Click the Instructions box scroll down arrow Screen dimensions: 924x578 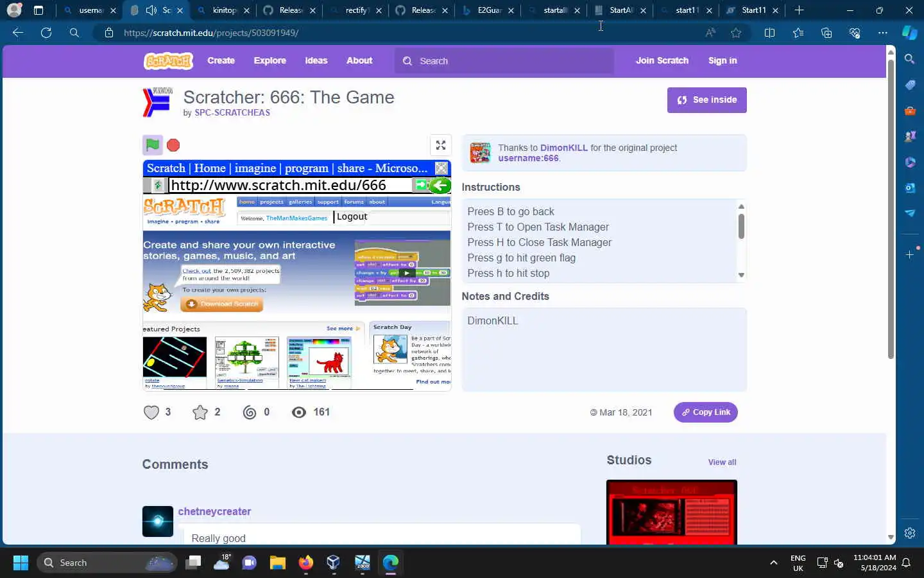[741, 276]
